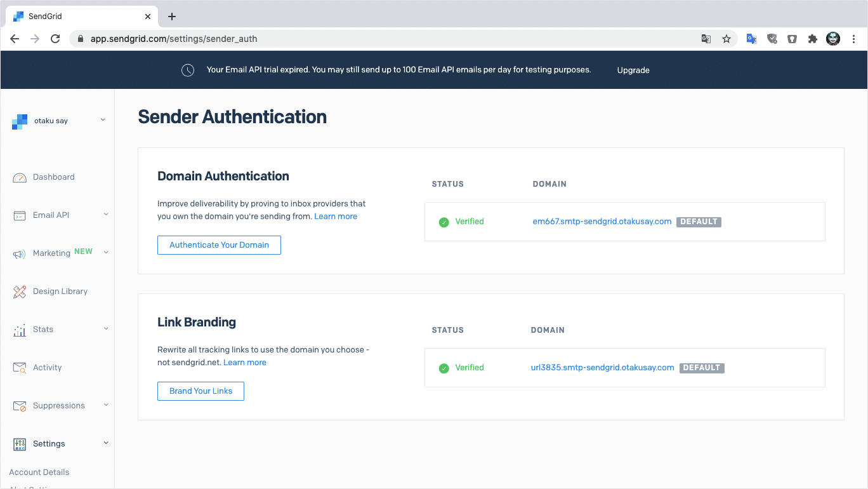Open url3835.smtp-sendgrid.otakusay.com domain link
The image size is (868, 489).
602,368
